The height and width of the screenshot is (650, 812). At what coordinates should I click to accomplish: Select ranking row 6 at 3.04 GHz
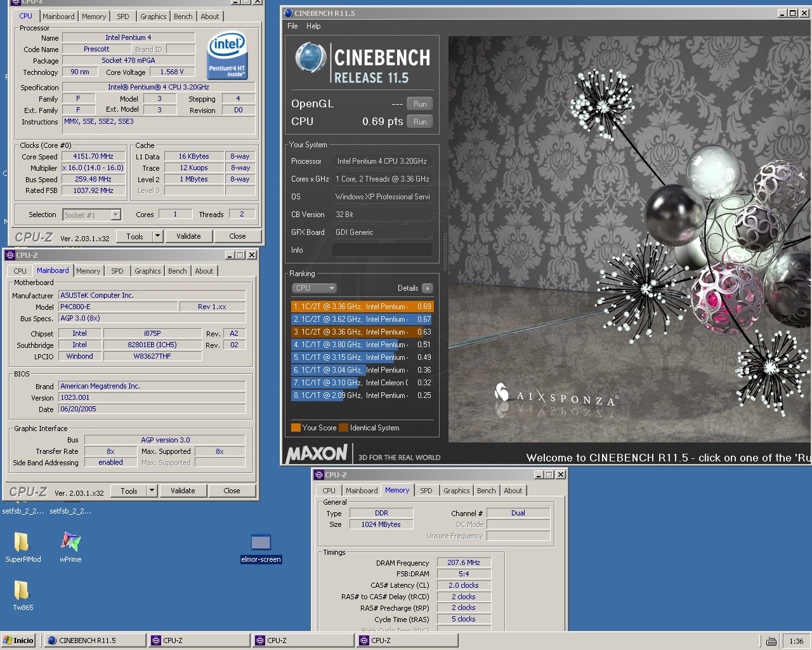click(x=362, y=370)
